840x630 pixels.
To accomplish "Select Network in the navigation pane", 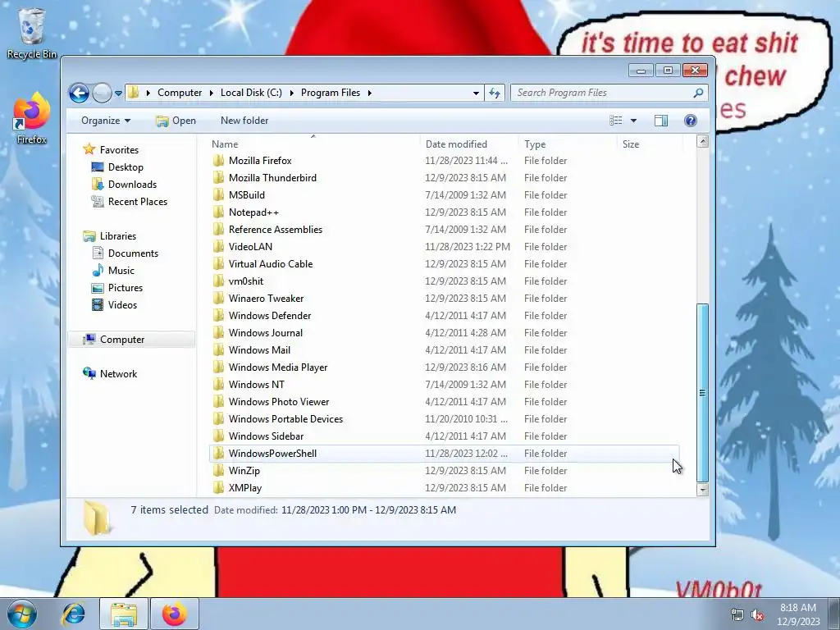I will 118,374.
